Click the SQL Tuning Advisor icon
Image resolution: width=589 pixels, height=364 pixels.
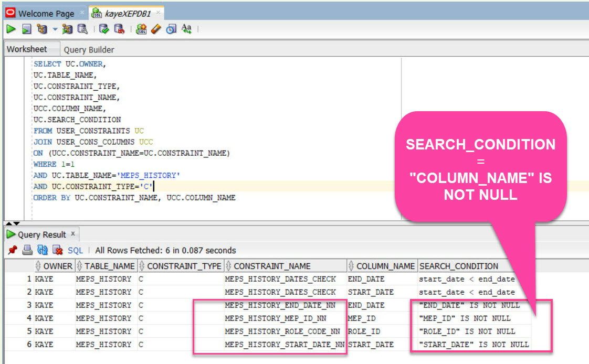(82, 29)
